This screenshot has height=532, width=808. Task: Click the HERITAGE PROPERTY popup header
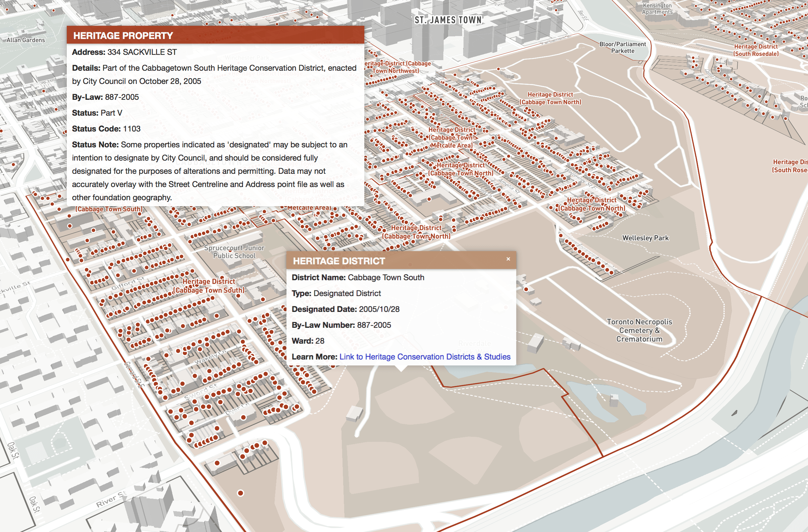click(215, 35)
